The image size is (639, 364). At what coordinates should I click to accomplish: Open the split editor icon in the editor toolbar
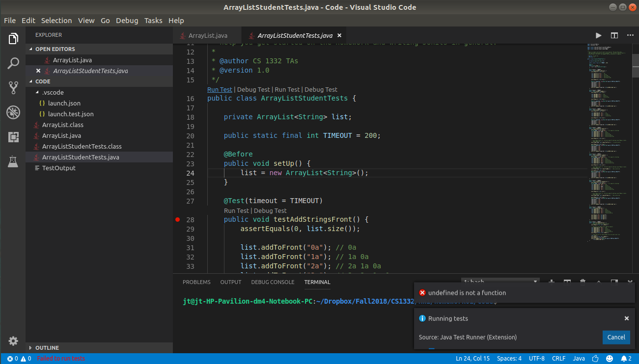[614, 35]
